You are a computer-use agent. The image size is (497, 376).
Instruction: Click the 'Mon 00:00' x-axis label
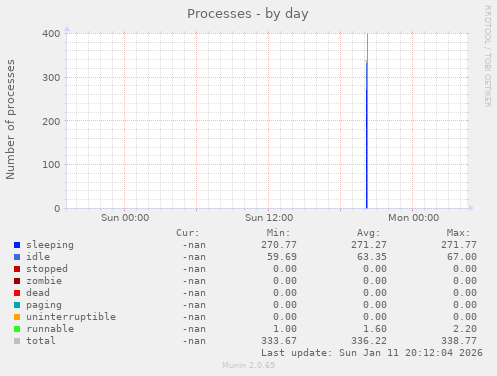coord(413,218)
